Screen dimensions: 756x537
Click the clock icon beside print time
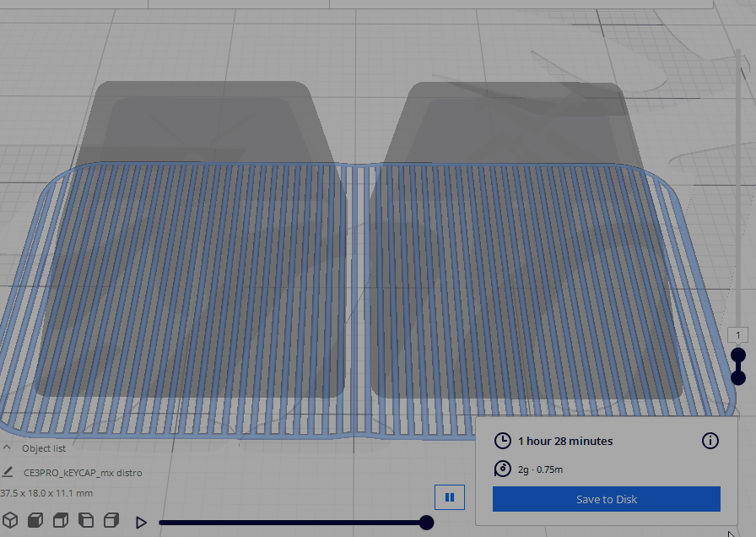pyautogui.click(x=502, y=441)
